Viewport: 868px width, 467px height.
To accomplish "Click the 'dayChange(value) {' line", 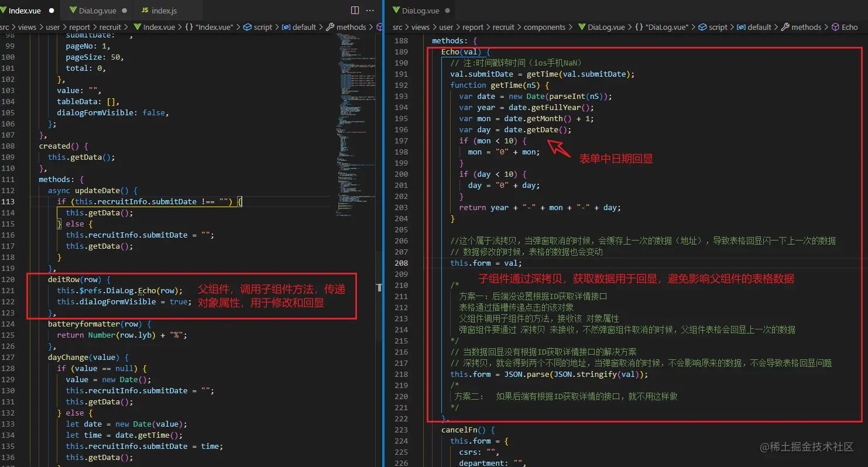I will click(88, 357).
